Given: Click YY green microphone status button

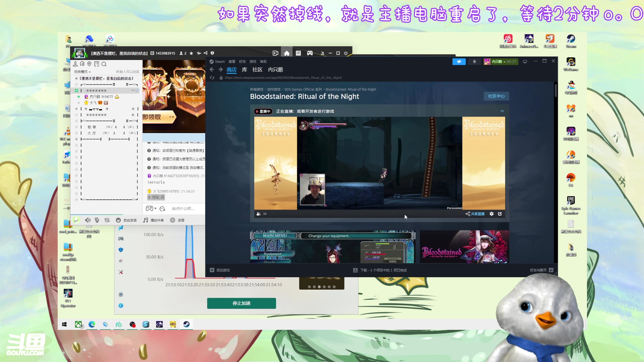Looking at the screenshot, I should tap(76, 220).
